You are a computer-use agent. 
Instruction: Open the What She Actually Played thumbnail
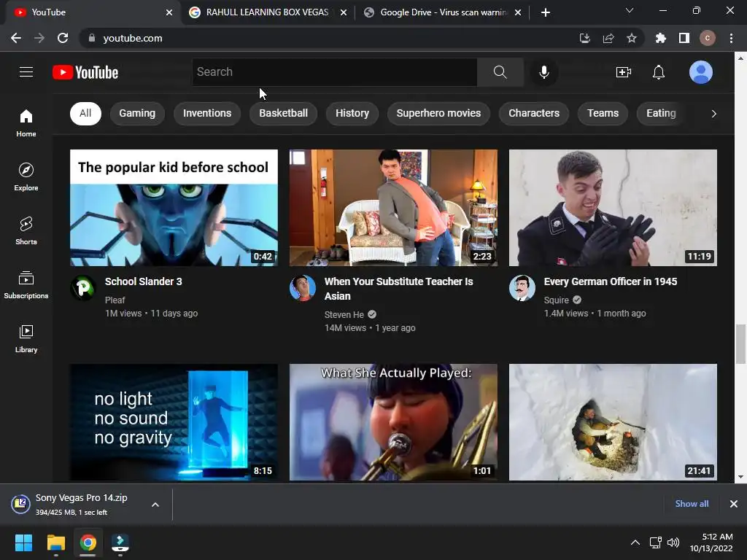click(393, 422)
